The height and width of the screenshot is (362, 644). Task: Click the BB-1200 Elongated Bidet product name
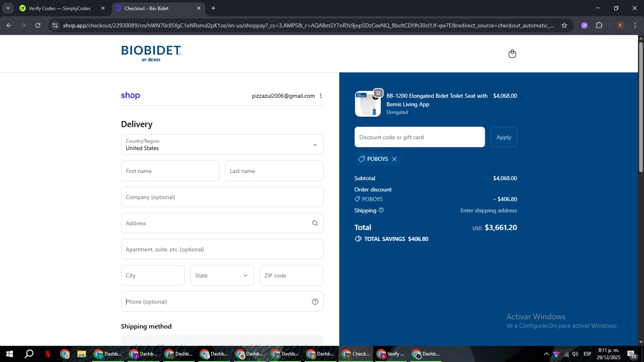click(437, 100)
